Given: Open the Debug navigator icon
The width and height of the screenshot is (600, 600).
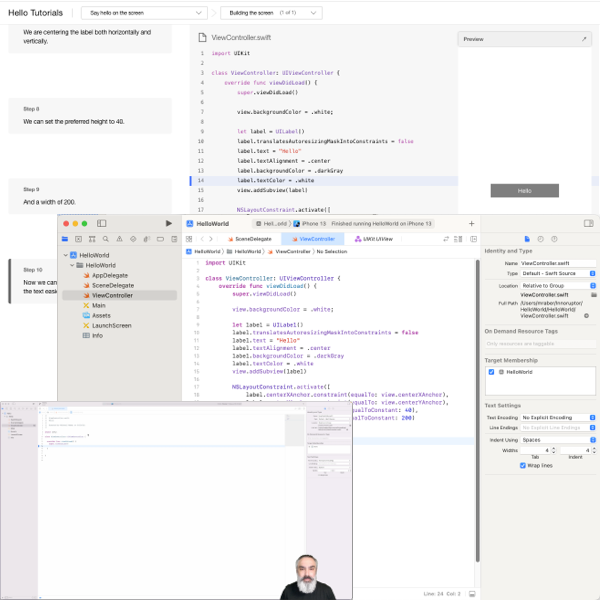Looking at the screenshot, I should tap(147, 239).
